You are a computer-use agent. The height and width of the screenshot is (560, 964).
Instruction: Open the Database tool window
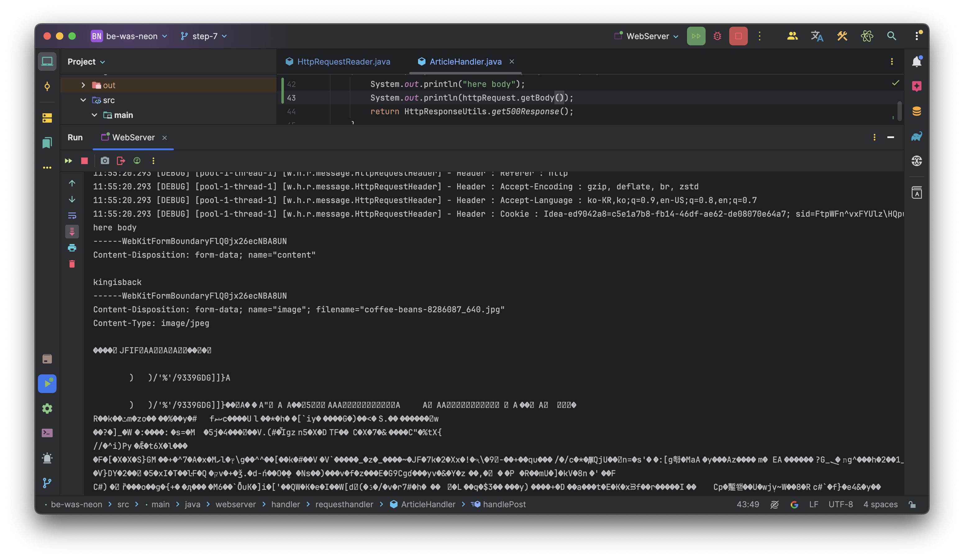916,111
